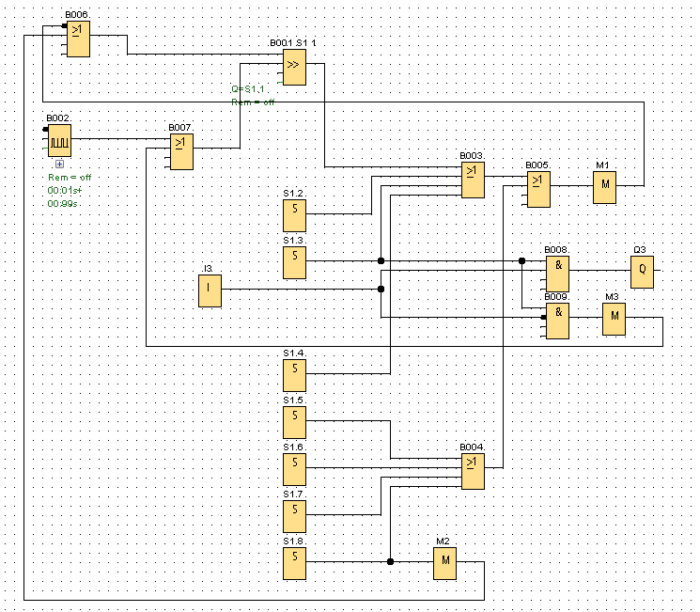The width and height of the screenshot is (700, 612).
Task: Click the B001 shift register block
Action: pyautogui.click(x=294, y=67)
